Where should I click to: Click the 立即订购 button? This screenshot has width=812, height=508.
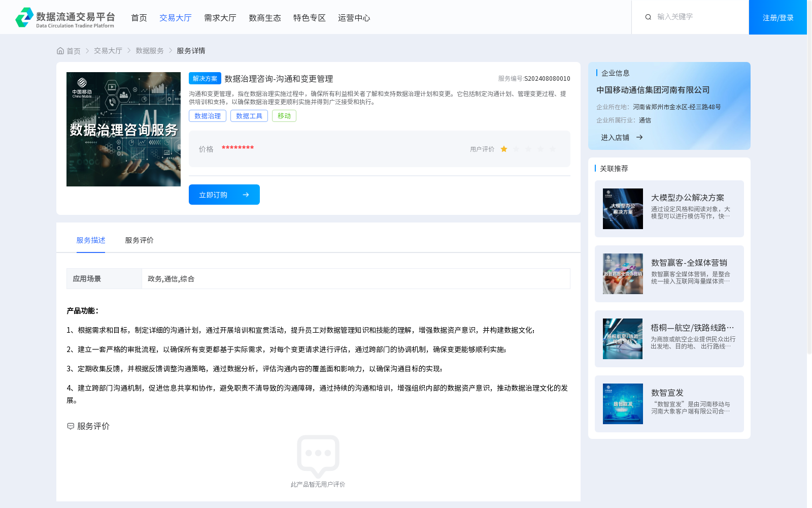click(224, 195)
